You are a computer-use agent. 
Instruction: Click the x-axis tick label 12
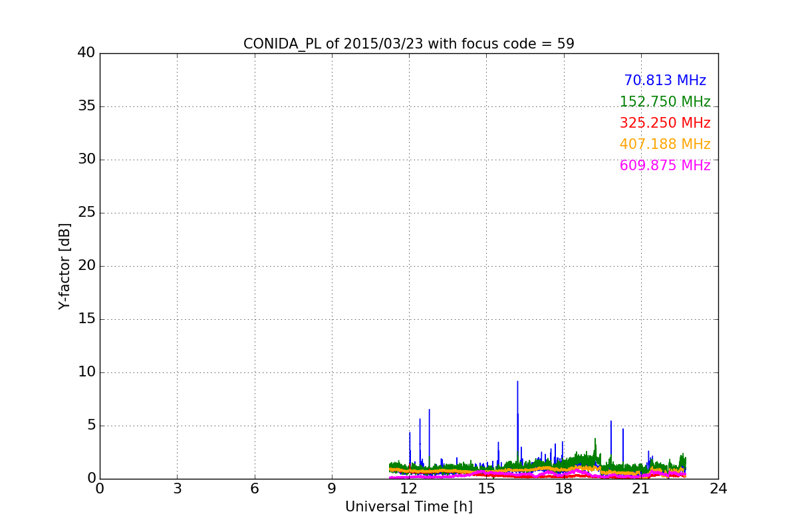click(409, 489)
